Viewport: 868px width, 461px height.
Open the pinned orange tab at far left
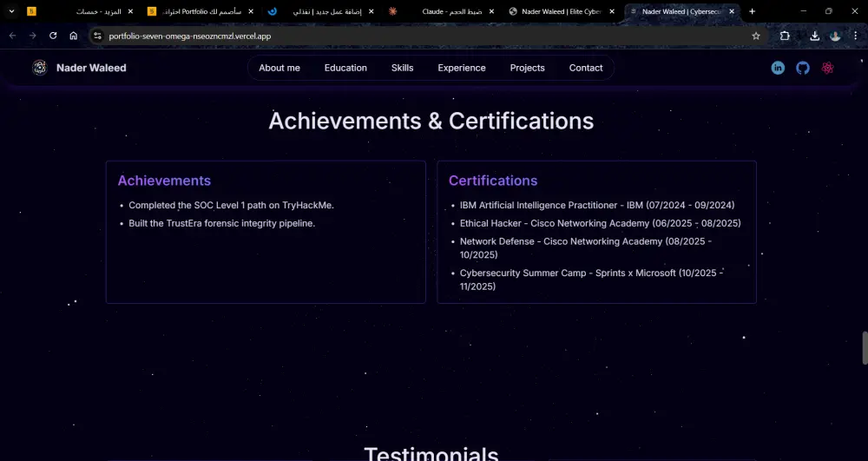tap(31, 11)
